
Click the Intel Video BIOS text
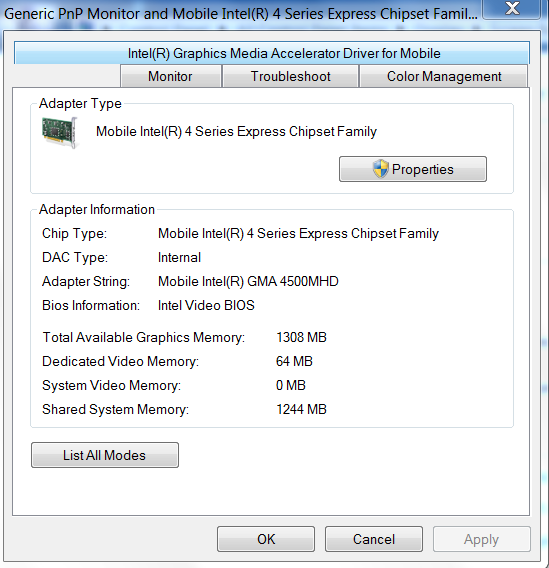(x=206, y=305)
